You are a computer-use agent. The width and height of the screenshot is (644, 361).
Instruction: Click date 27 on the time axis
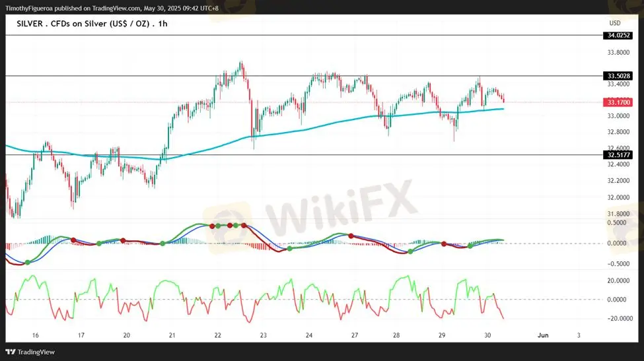(x=355, y=335)
